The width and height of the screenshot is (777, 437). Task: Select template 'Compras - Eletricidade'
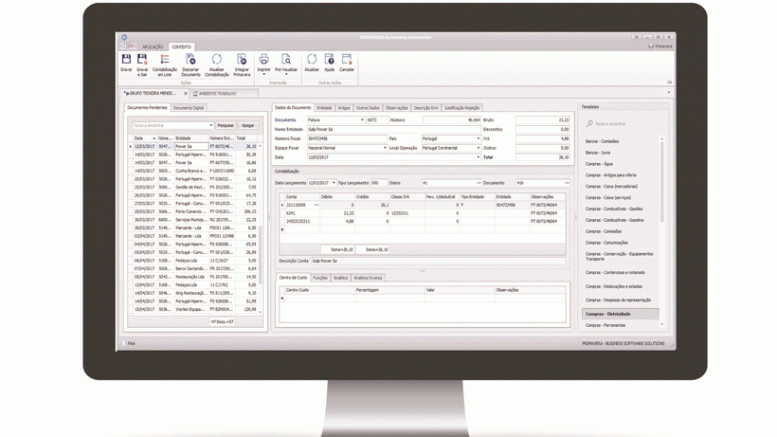(620, 314)
